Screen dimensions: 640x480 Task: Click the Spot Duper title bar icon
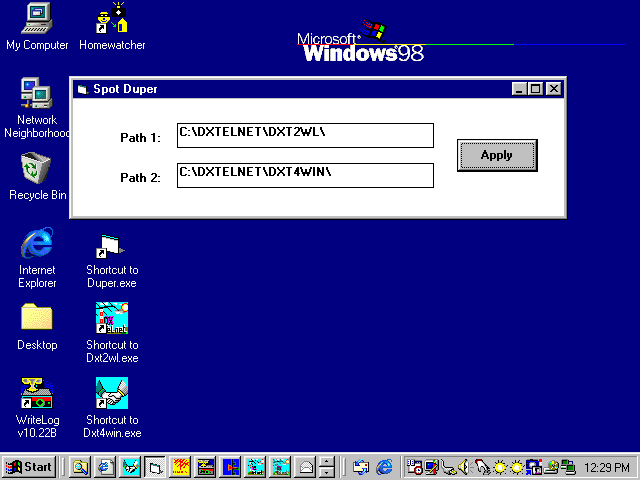coord(83,89)
